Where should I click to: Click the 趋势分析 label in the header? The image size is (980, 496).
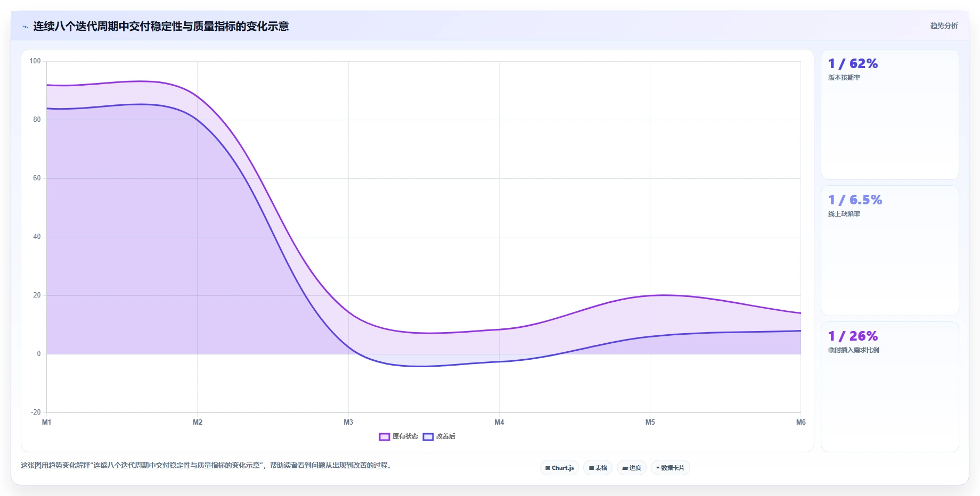pyautogui.click(x=944, y=26)
